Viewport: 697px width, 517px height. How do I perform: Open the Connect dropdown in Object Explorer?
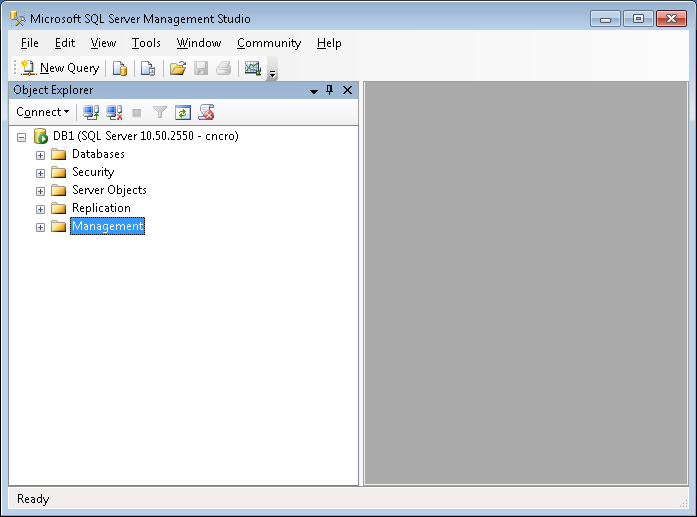(x=43, y=112)
